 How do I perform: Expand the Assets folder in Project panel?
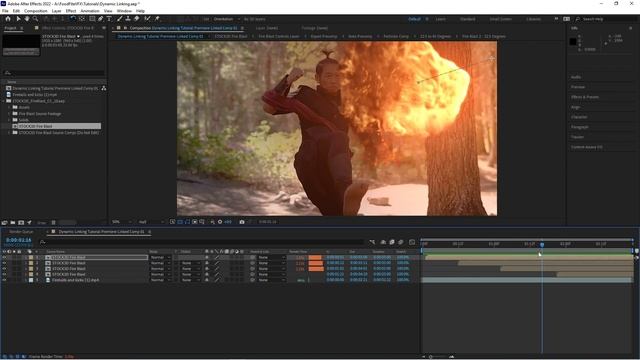click(x=9, y=107)
